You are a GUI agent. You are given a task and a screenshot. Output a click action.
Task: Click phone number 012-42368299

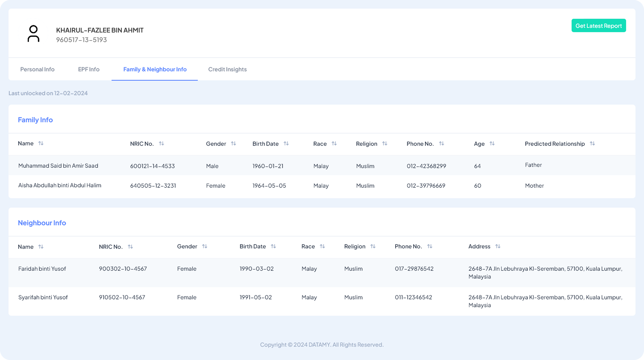click(x=426, y=166)
